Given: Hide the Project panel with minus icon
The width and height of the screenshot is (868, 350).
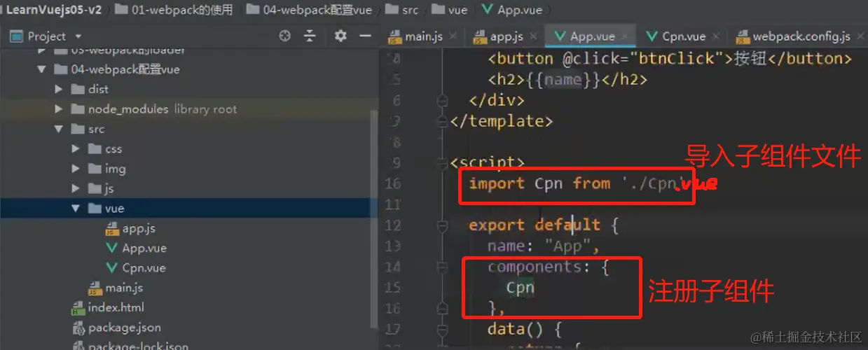Looking at the screenshot, I should coord(365,36).
